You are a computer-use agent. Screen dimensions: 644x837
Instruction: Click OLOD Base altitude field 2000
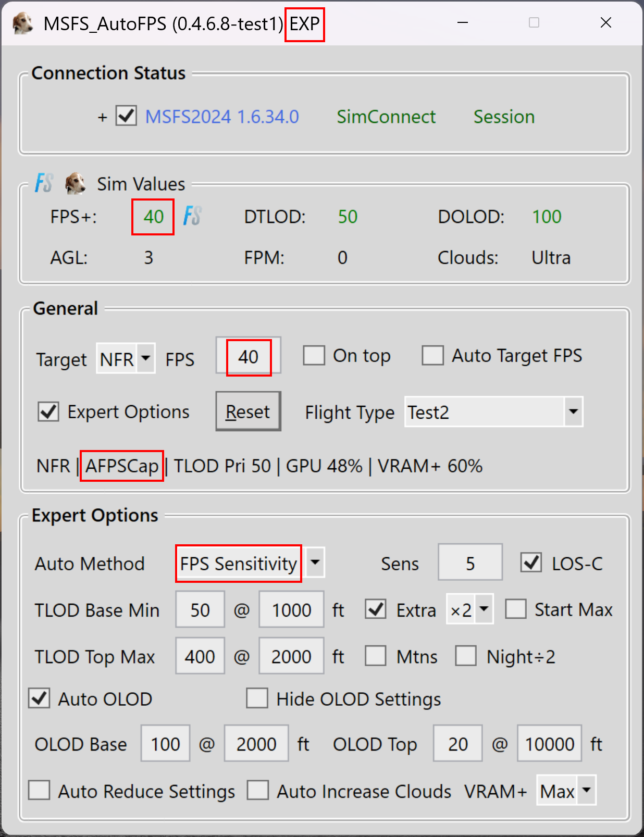pyautogui.click(x=256, y=743)
